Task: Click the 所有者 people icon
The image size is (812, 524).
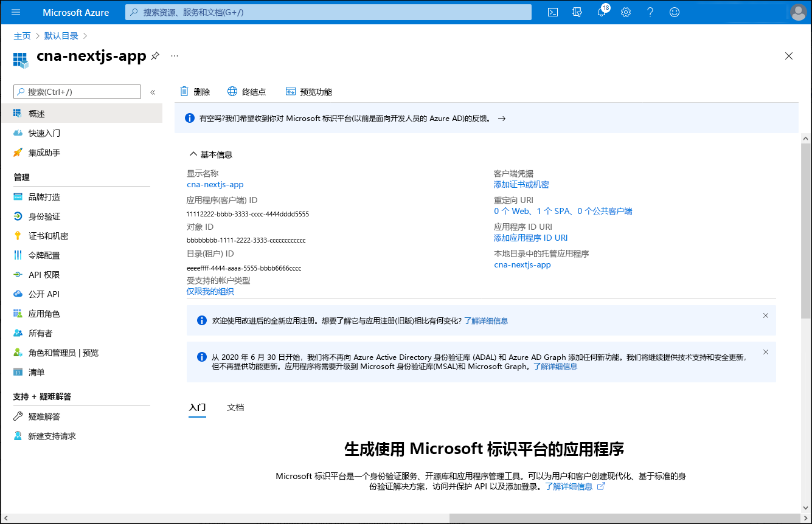Action: point(18,333)
